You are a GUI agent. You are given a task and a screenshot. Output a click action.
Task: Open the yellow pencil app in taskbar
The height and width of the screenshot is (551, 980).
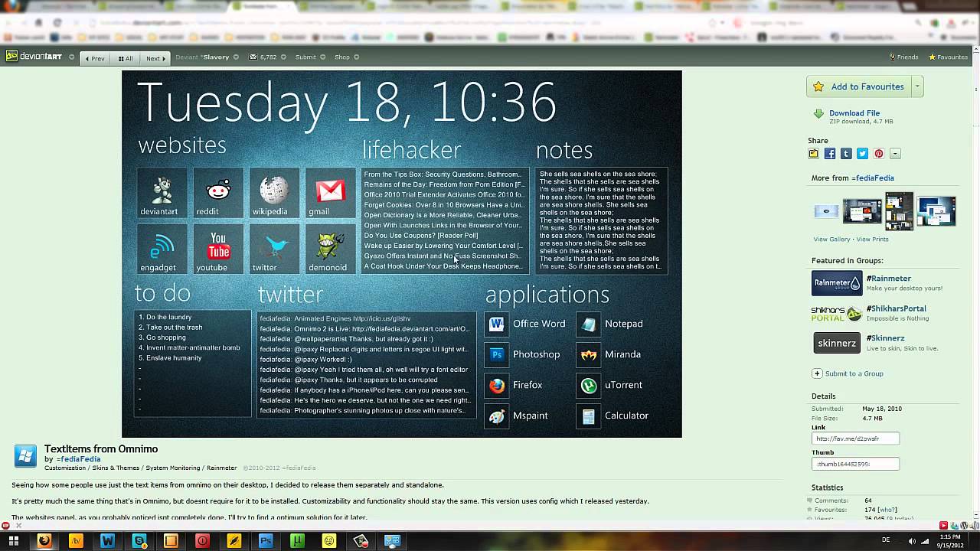tap(234, 541)
